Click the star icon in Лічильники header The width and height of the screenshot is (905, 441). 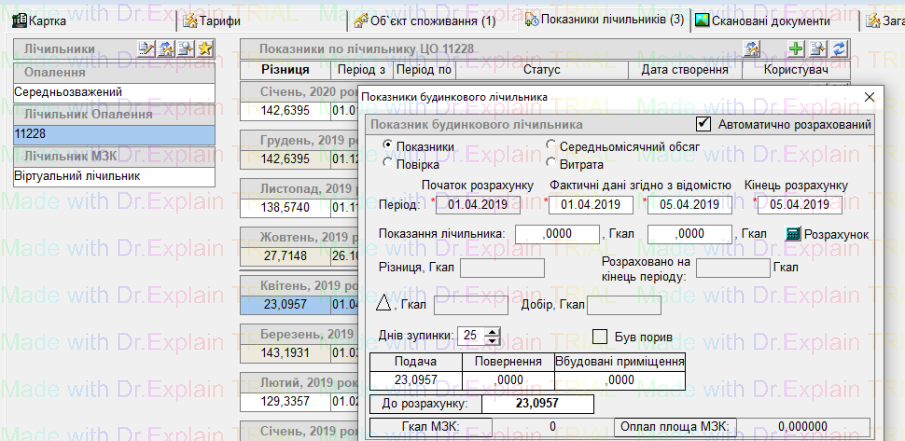click(x=204, y=49)
